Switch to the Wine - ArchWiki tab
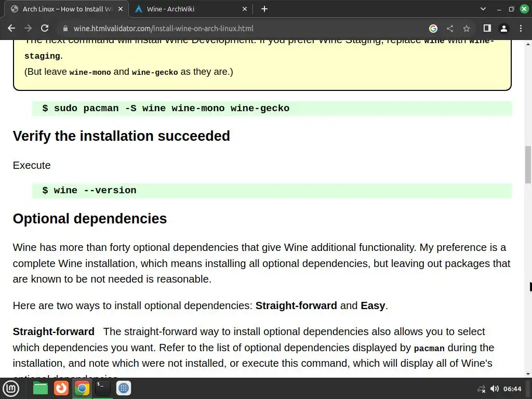This screenshot has width=532, height=399. (x=191, y=9)
